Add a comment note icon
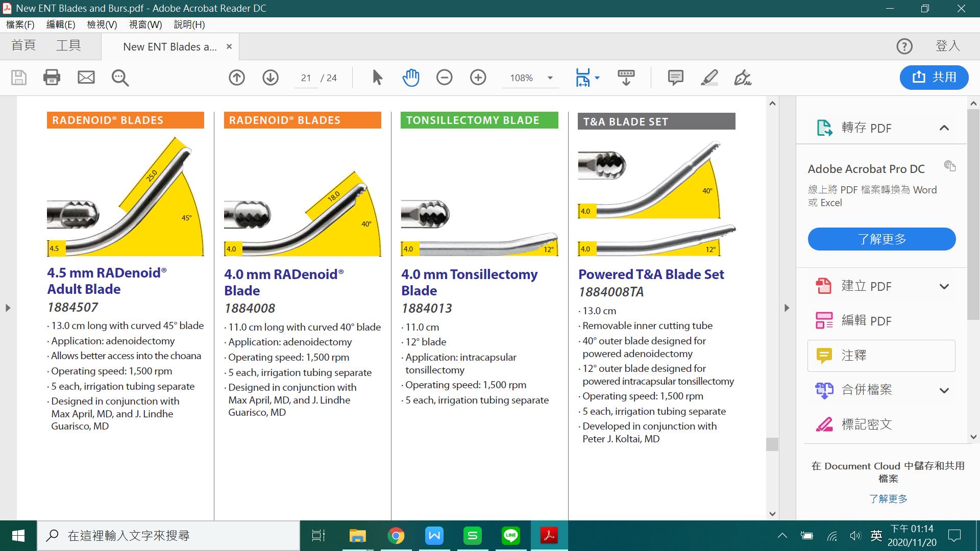980x551 pixels. pos(676,78)
